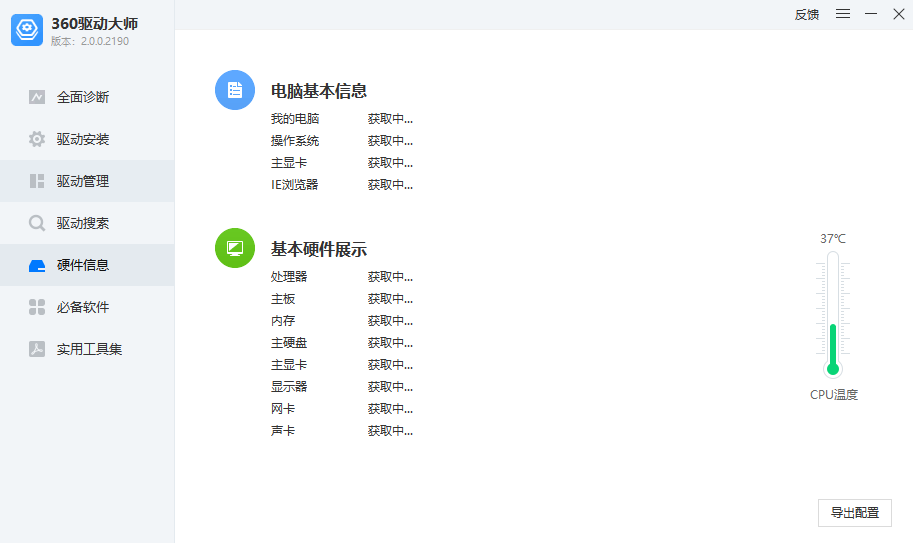Click the 驱动管理 sidebar icon
The height and width of the screenshot is (543, 913).
point(37,181)
